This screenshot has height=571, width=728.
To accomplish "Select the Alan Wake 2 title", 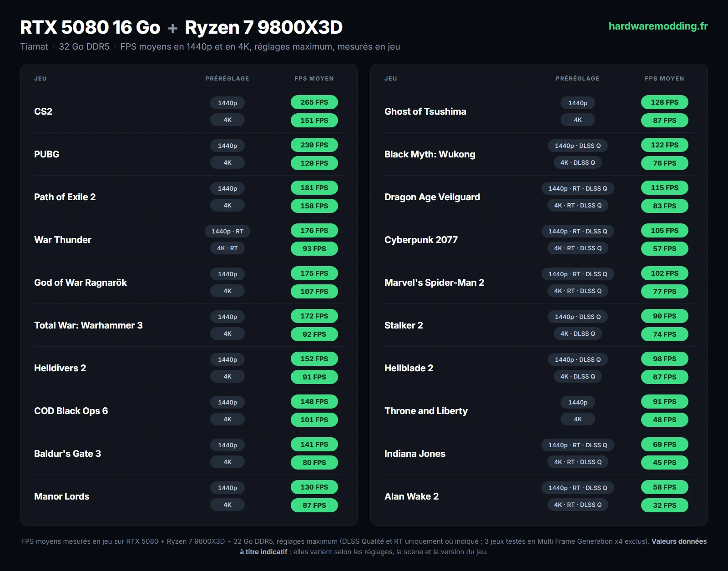I will (412, 496).
